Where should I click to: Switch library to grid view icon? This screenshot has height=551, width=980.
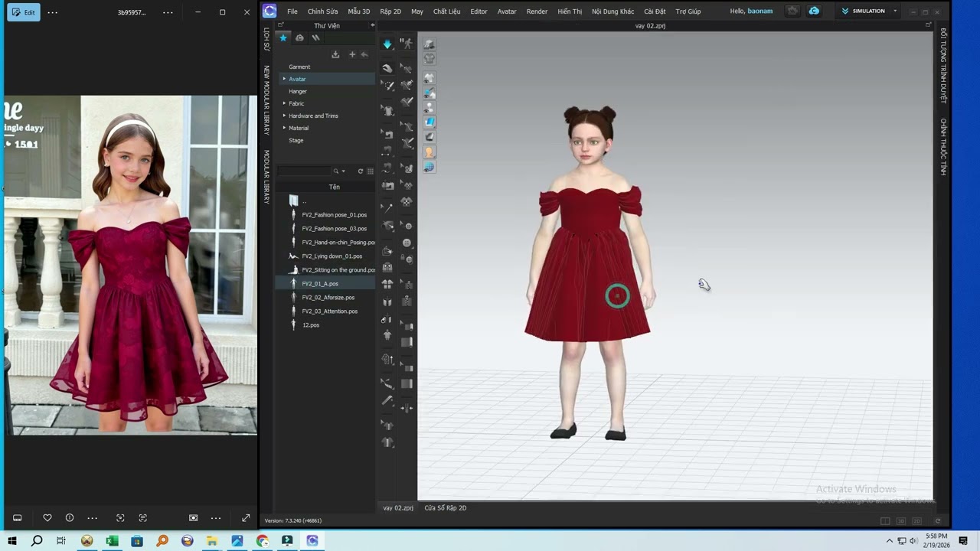371,171
